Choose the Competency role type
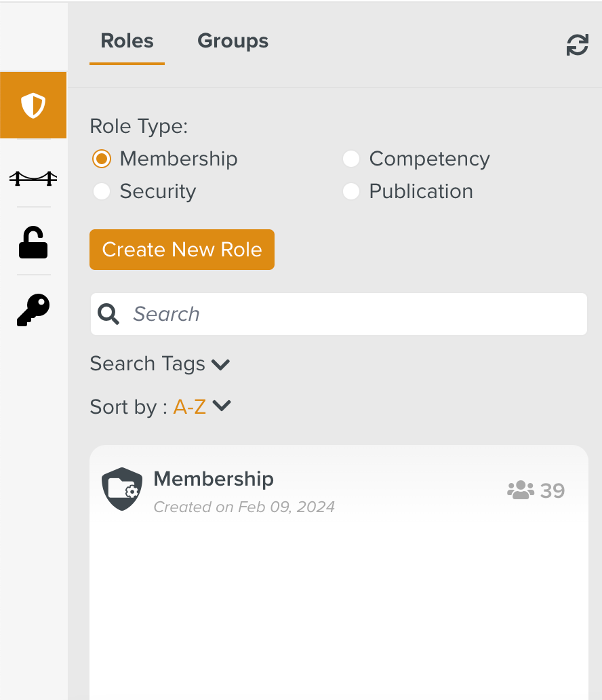The width and height of the screenshot is (602, 700). click(350, 159)
